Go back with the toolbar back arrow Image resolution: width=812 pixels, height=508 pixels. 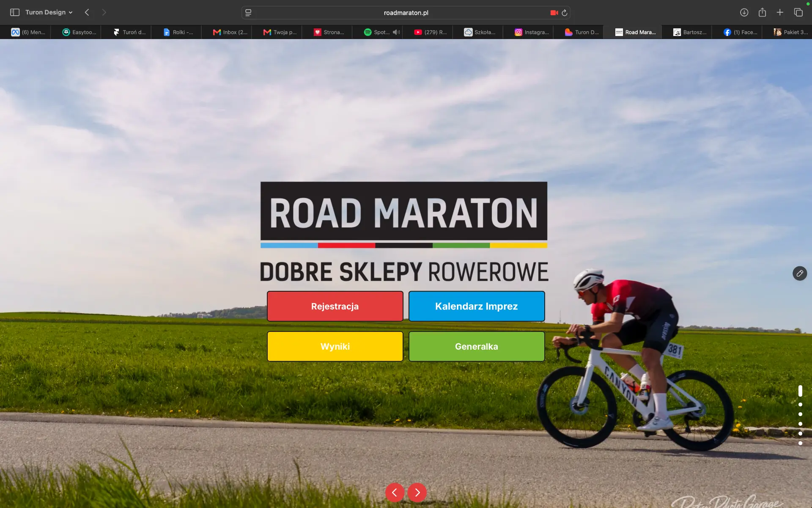point(87,12)
